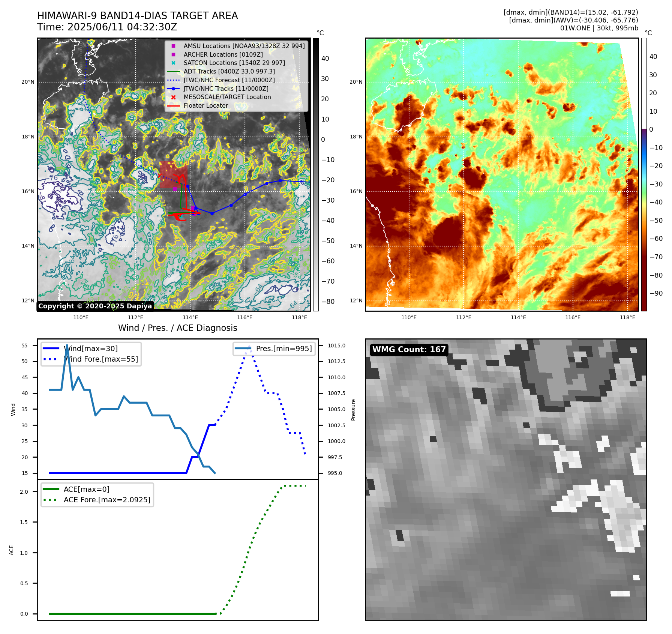The height and width of the screenshot is (634, 672).
Task: Click the −80 label on the grayscale colorbar
Action: point(328,302)
